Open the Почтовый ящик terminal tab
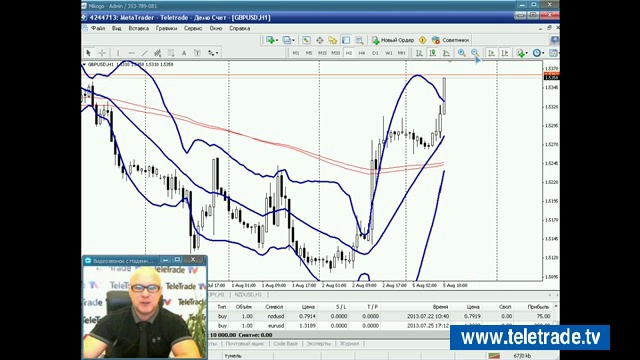 click(245, 344)
